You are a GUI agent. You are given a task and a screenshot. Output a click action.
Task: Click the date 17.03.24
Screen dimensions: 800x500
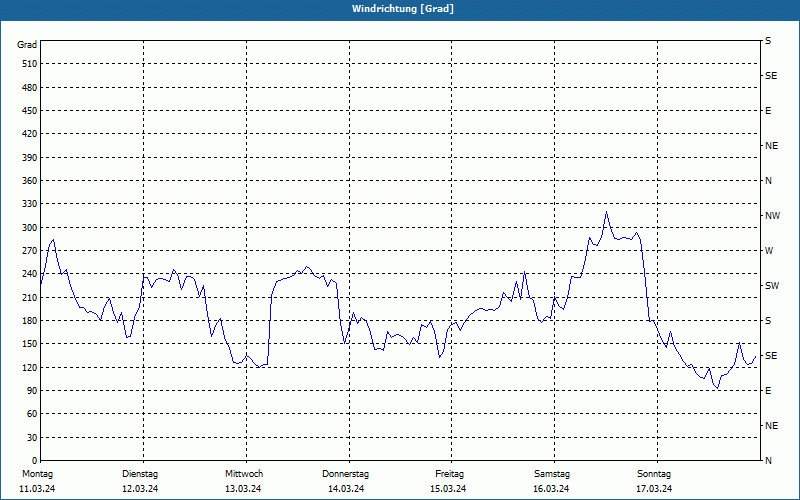654,489
